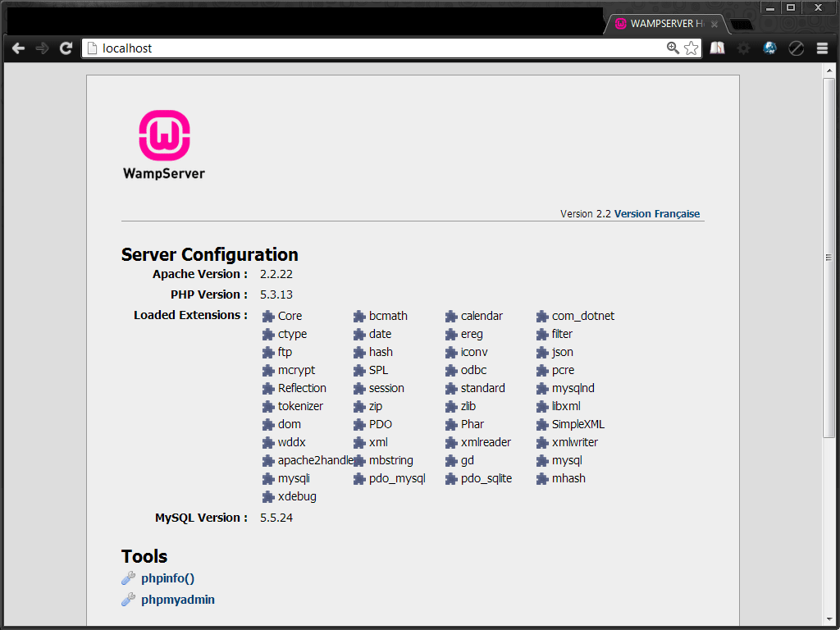Click the Tools heading
Viewport: 840px width, 630px height.
coord(144,556)
